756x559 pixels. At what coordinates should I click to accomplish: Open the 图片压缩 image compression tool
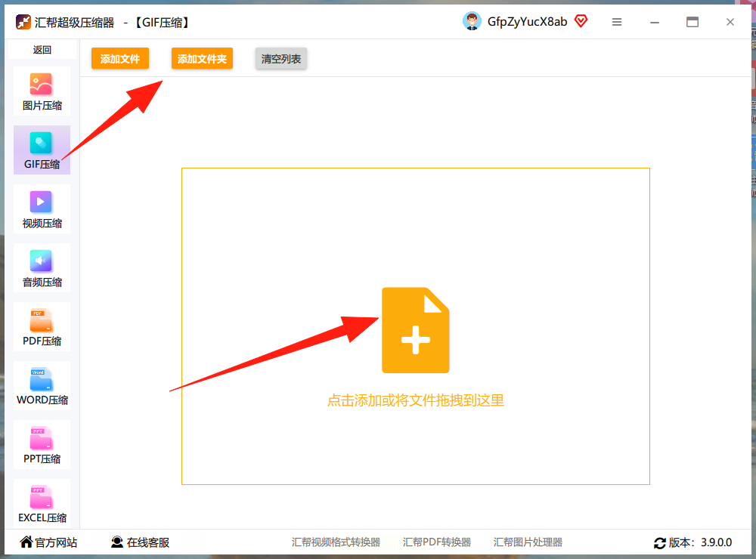click(42, 91)
